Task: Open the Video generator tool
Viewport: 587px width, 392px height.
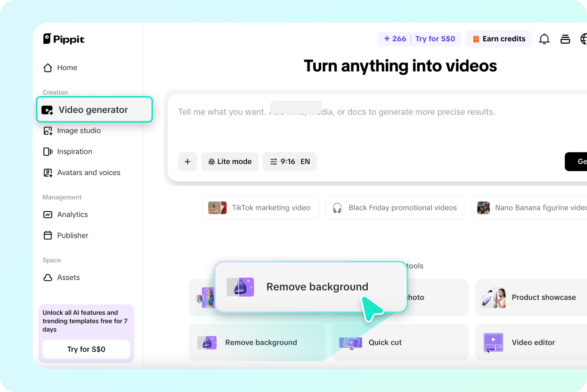Action: [93, 110]
